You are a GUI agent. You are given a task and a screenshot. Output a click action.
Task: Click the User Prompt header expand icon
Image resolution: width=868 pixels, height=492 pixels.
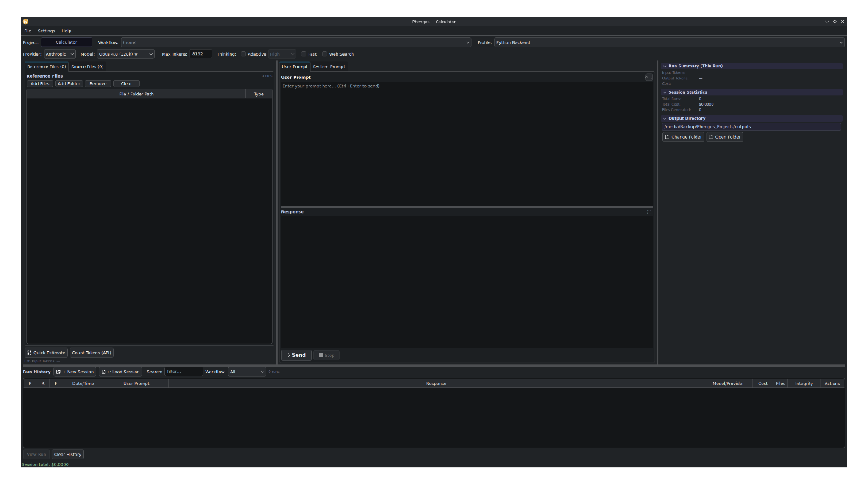[x=649, y=77]
